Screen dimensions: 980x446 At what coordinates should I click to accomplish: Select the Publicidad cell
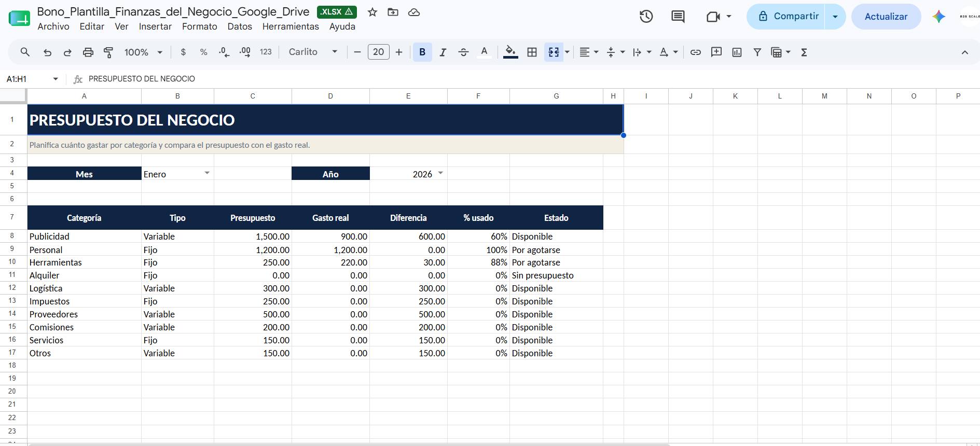(84, 236)
